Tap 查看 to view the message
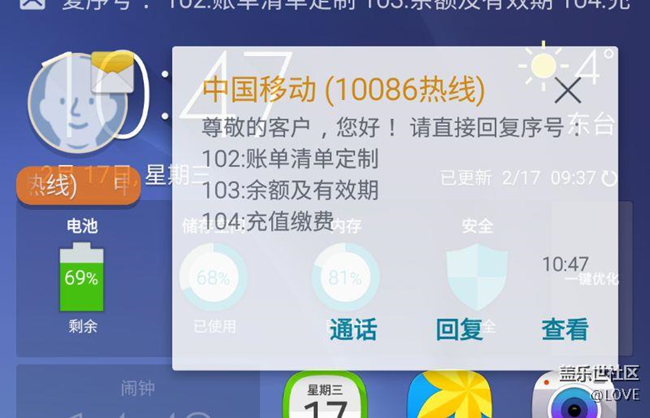Viewport: 650px width, 418px height. click(565, 330)
